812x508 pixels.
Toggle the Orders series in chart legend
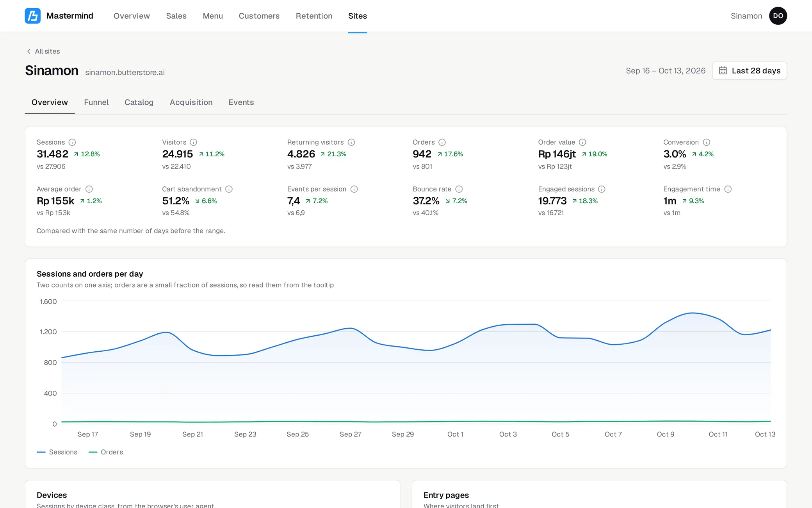tap(106, 452)
